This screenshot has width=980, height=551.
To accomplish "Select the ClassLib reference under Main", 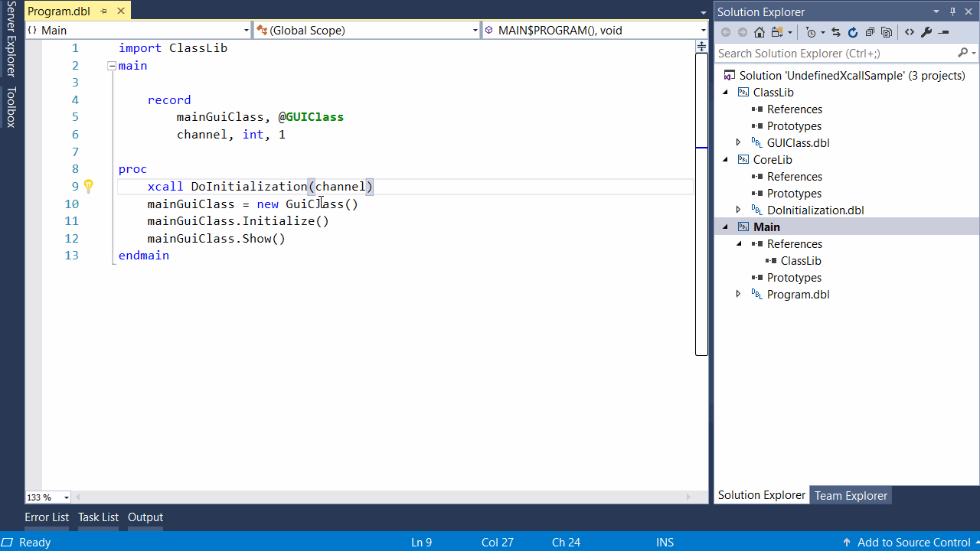I will point(801,261).
